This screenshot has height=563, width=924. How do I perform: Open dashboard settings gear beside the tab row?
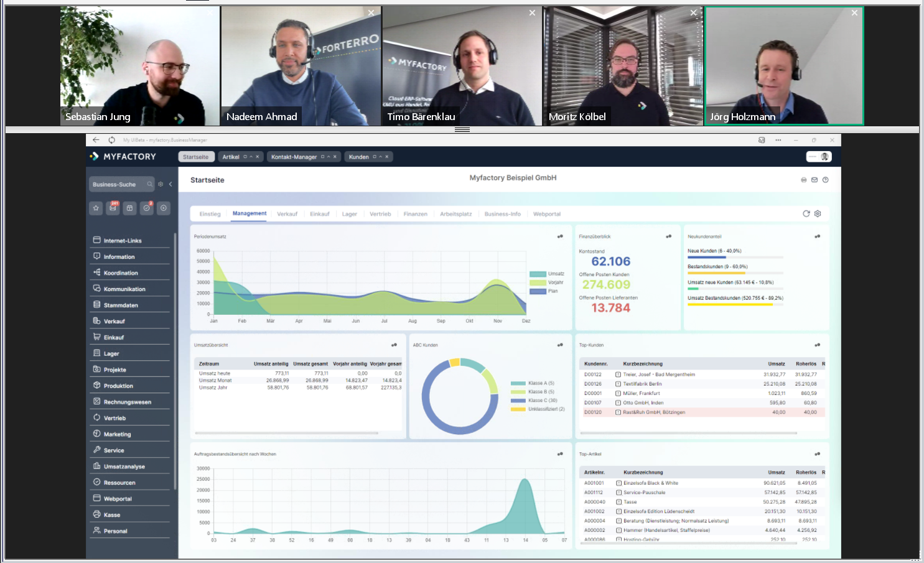coord(818,213)
